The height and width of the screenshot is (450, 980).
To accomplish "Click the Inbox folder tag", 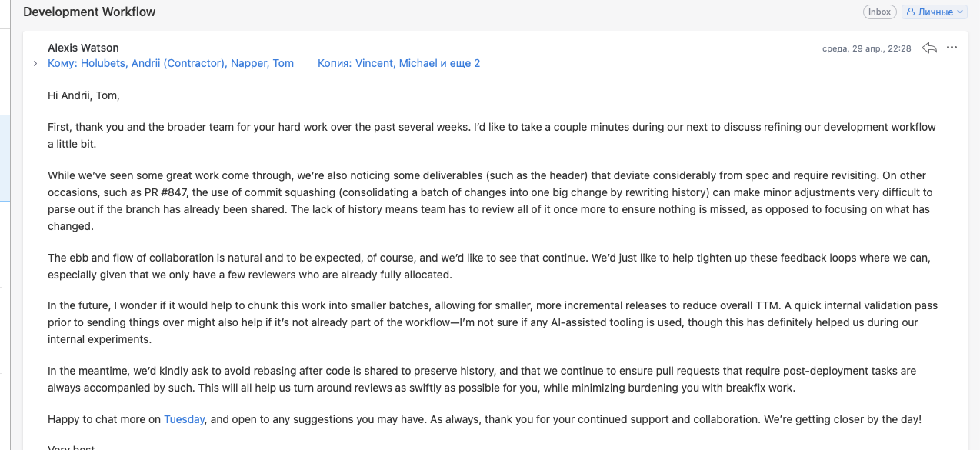I will click(x=879, y=12).
